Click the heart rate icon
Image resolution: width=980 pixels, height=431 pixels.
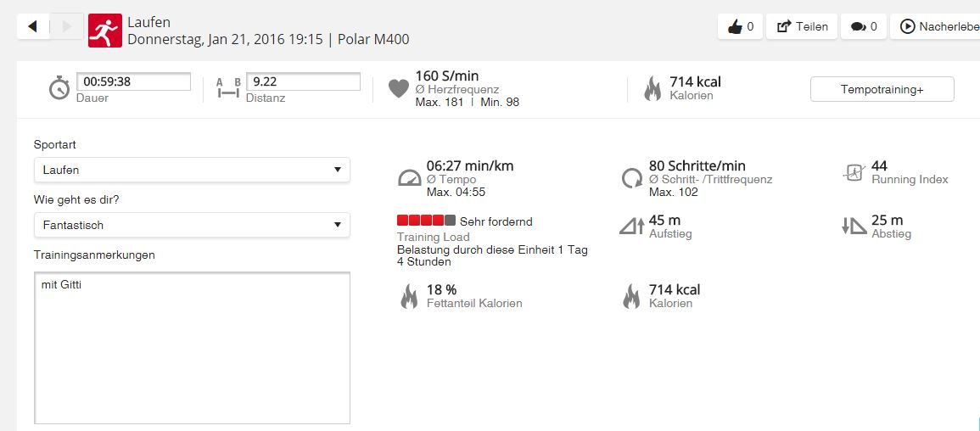399,88
